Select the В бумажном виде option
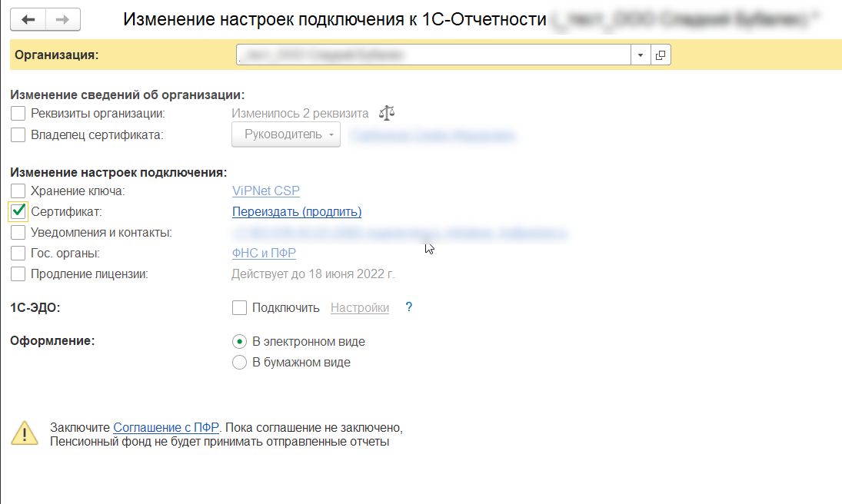The width and height of the screenshot is (842, 504). [239, 362]
